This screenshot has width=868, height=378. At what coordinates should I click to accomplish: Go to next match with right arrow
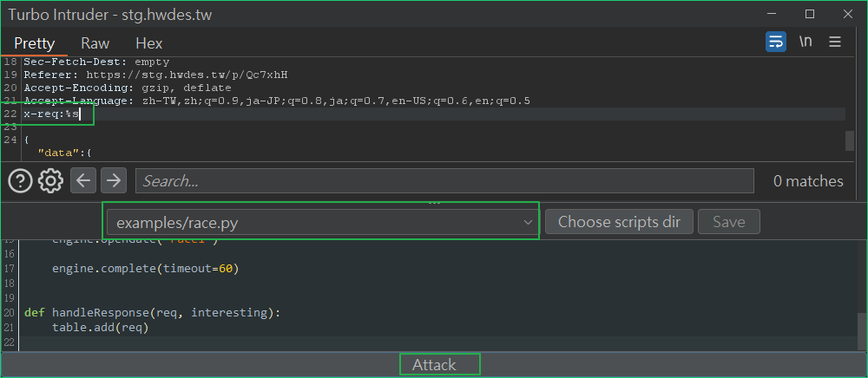(x=114, y=180)
